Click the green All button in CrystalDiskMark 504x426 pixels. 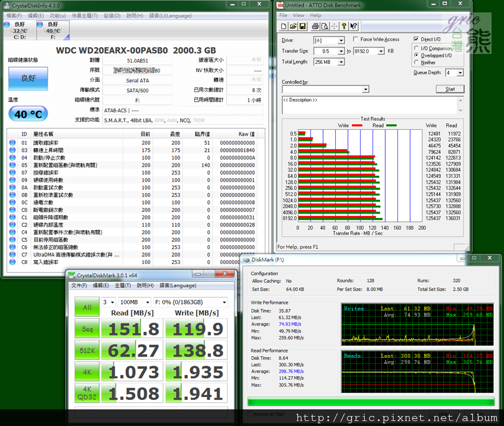tap(87, 307)
